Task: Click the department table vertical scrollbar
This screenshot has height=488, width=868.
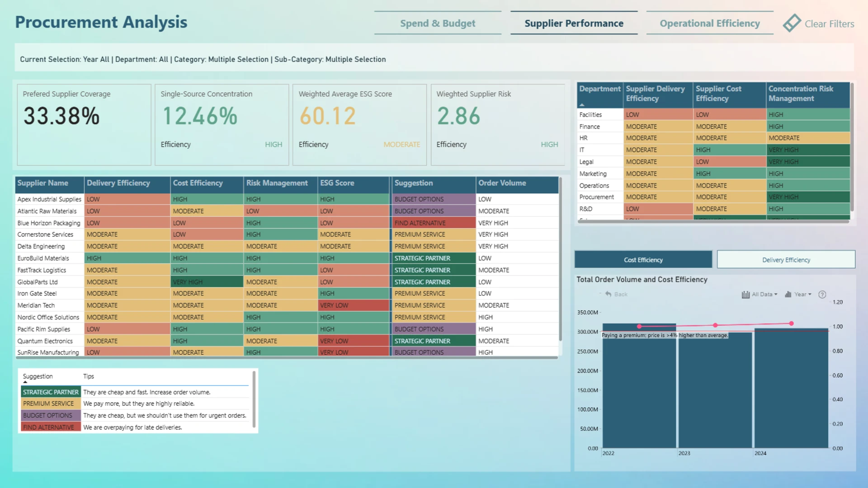Action: point(852,147)
